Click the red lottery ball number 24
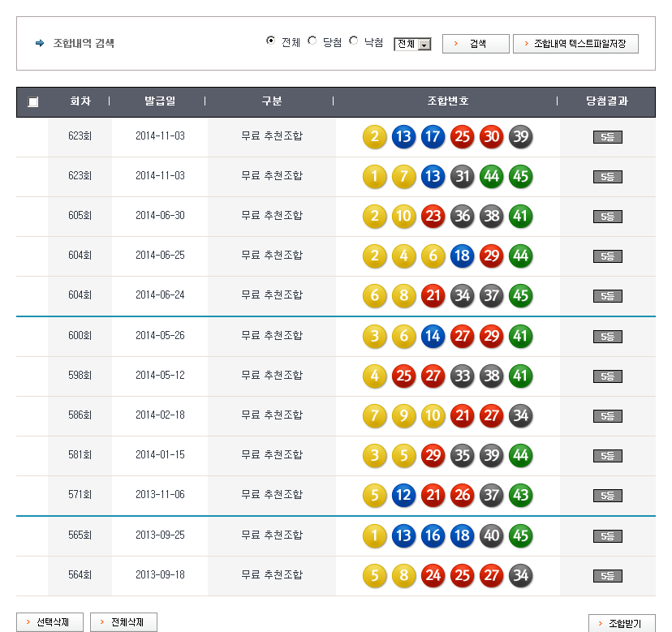Screen dimensions: 672x632 coord(433,575)
